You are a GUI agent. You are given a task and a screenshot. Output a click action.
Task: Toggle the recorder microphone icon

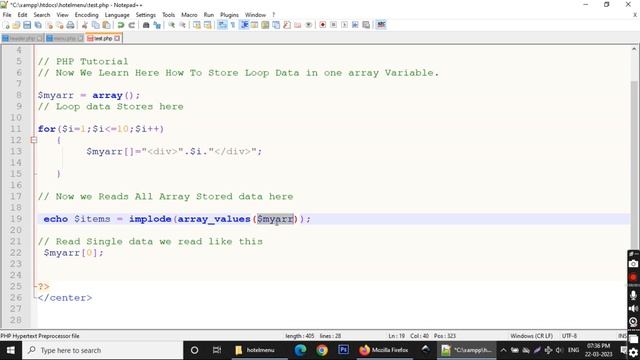pyautogui.click(x=633, y=295)
